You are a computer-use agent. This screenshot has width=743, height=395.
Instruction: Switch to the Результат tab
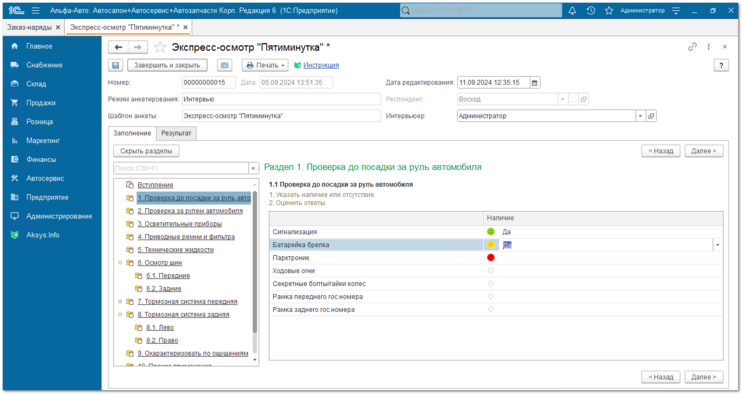click(x=176, y=134)
